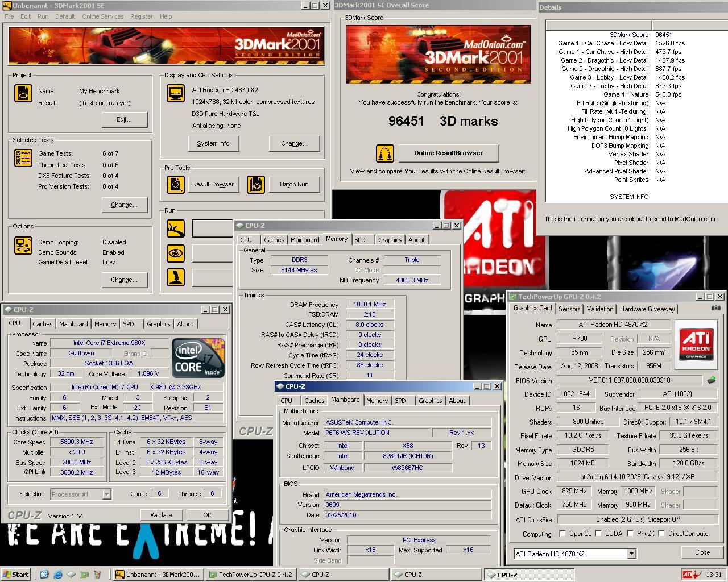Click the OK button in CPU-Z

click(x=207, y=515)
